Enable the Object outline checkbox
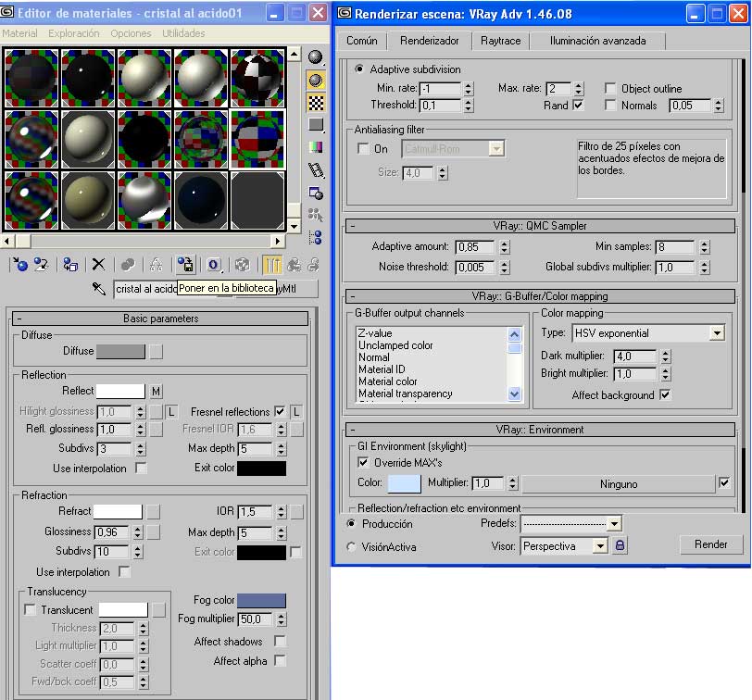 point(610,88)
